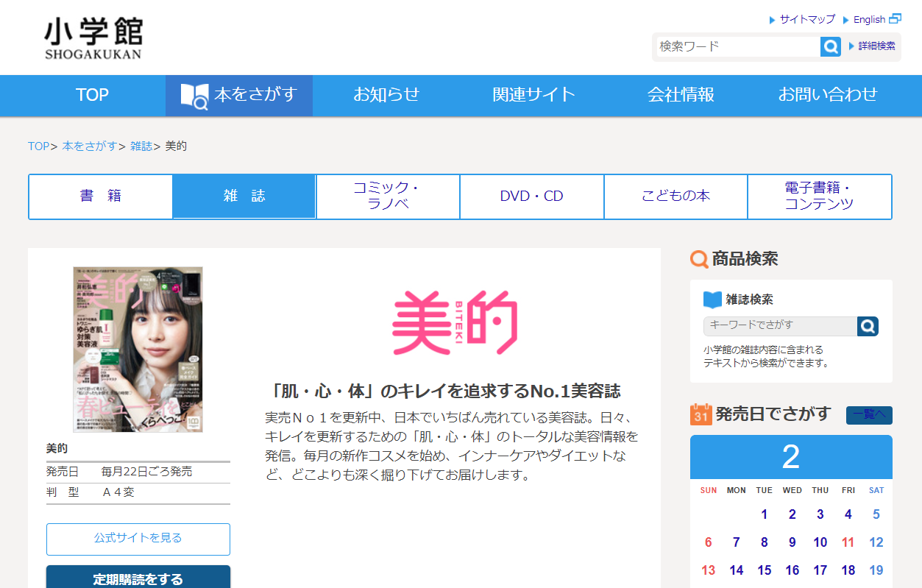This screenshot has height=588, width=922.
Task: Select day 3 in the calendar
Action: click(x=820, y=514)
